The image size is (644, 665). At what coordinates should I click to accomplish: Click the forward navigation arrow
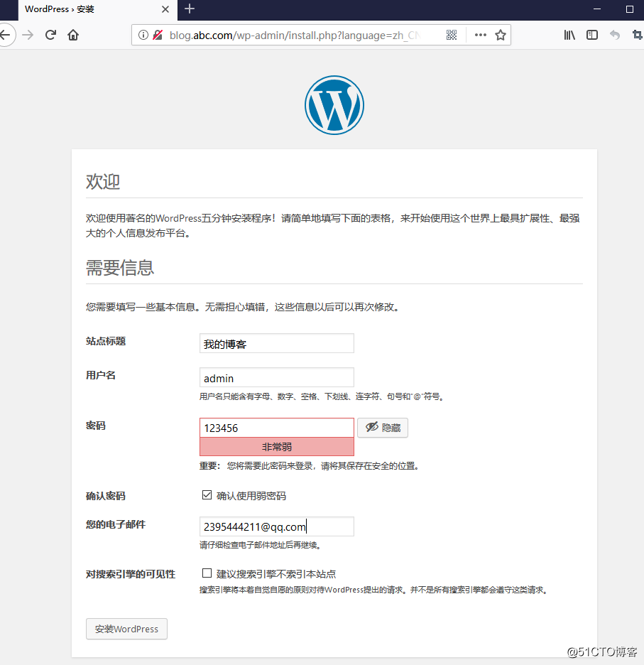pos(28,35)
